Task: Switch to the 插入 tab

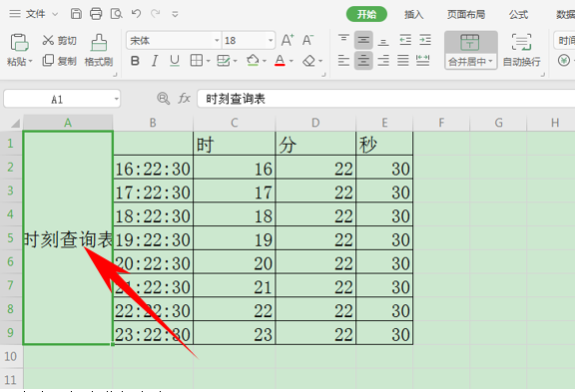Action: click(413, 14)
